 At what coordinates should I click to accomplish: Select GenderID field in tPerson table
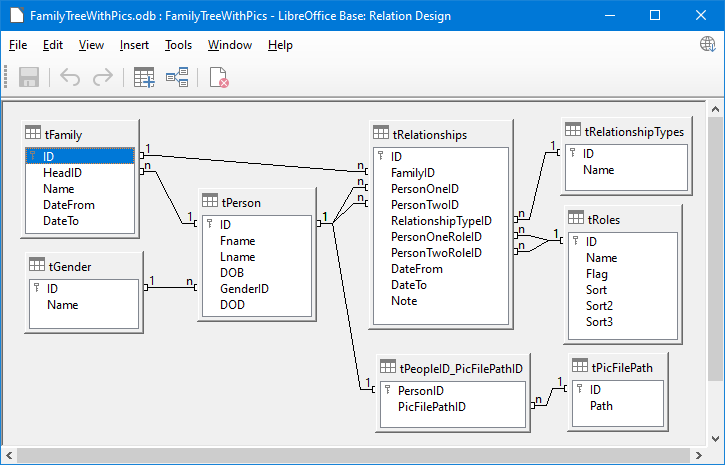click(x=244, y=288)
